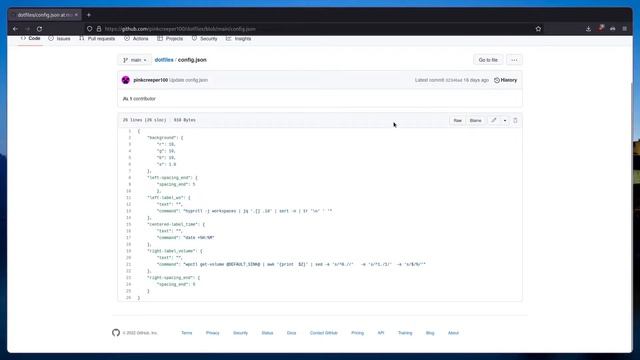Open the three-dot more options button
Viewport: 640px width, 360px height.
tap(514, 60)
